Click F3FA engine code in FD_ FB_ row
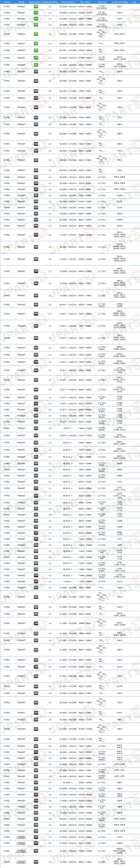This screenshot has height=868, width=140. pos(120,107)
